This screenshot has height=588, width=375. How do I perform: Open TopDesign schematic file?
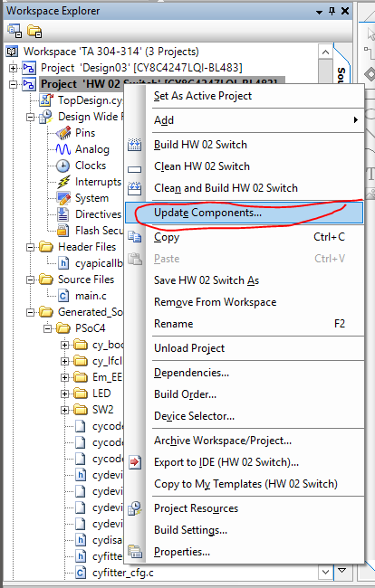pos(90,100)
